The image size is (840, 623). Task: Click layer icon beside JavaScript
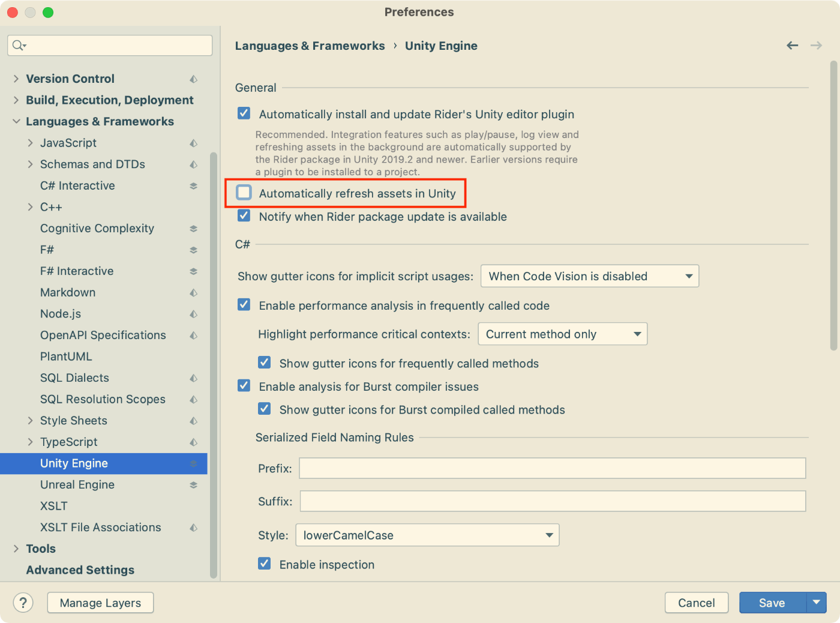(193, 143)
